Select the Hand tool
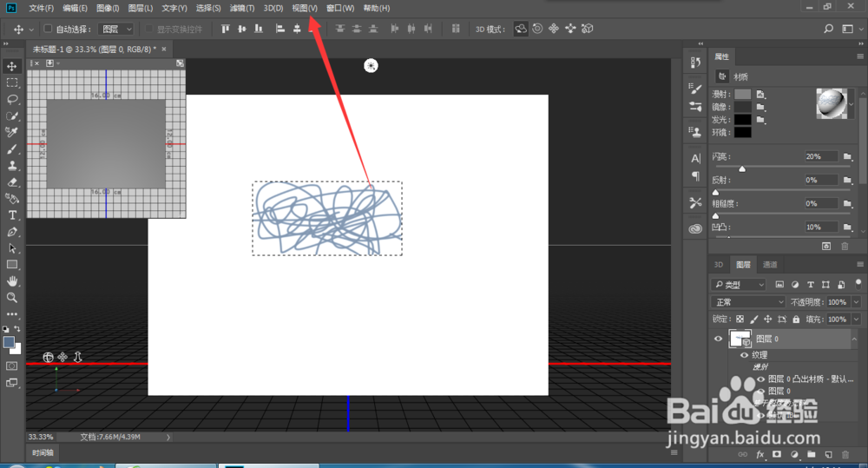The image size is (868, 468). pos(11,281)
